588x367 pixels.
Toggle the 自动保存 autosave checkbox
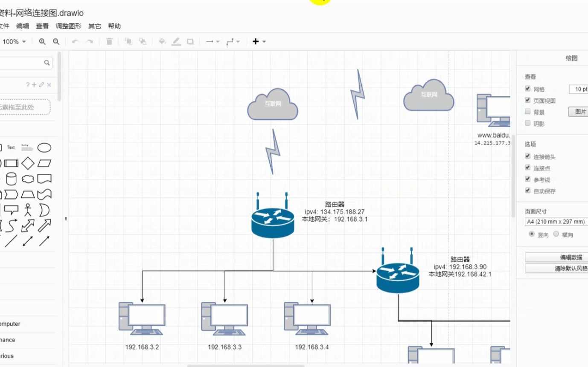pyautogui.click(x=528, y=191)
